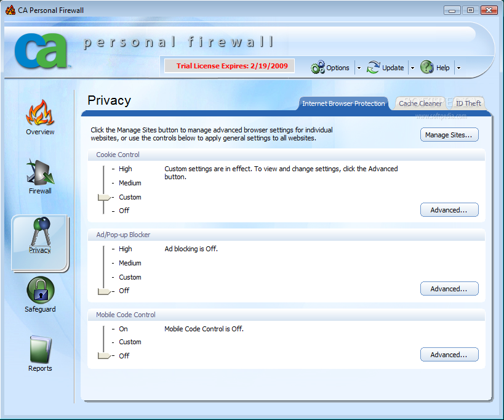Click the Update text in toolbar
The height and width of the screenshot is (420, 504).
point(393,68)
